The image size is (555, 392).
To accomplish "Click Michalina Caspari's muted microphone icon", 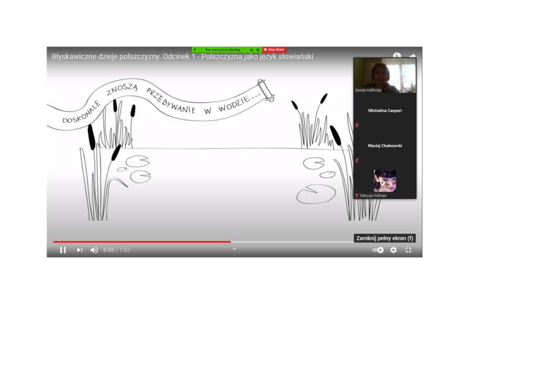I will (357, 125).
